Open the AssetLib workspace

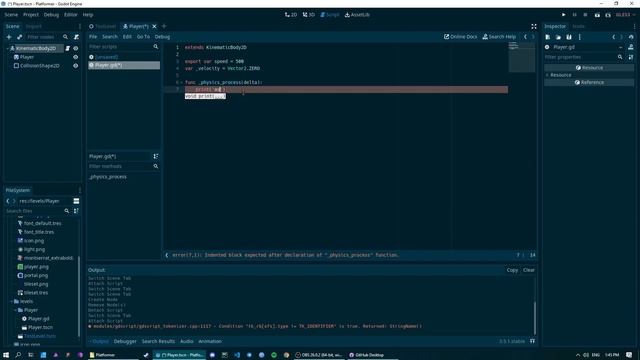click(357, 15)
